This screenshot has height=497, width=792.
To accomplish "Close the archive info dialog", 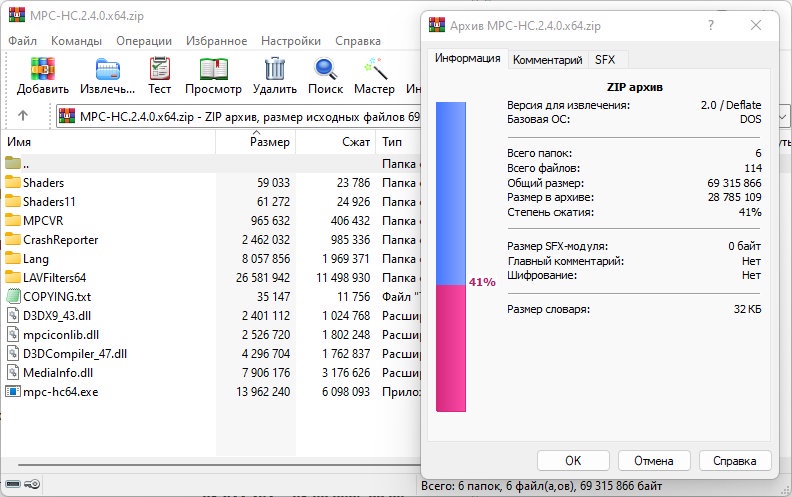I will pos(756,25).
